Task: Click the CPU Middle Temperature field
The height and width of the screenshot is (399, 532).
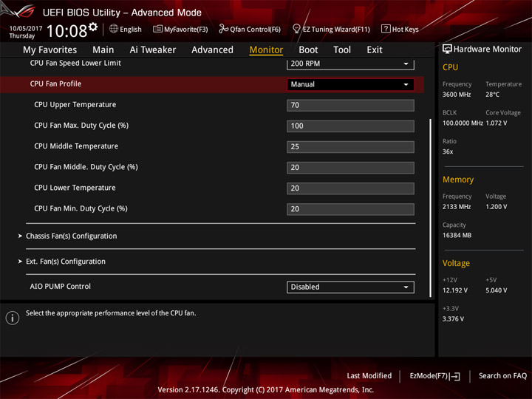Action: pos(350,146)
